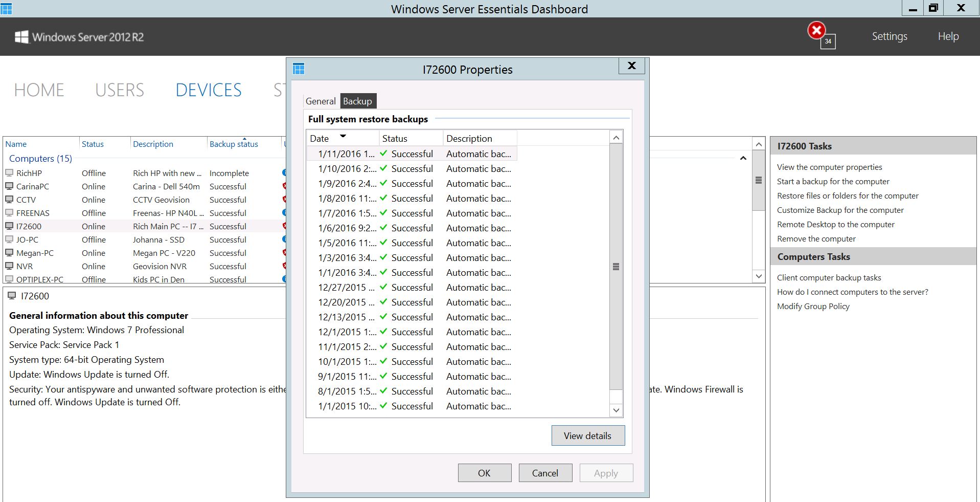
Task: Click the Apply button
Action: point(606,473)
